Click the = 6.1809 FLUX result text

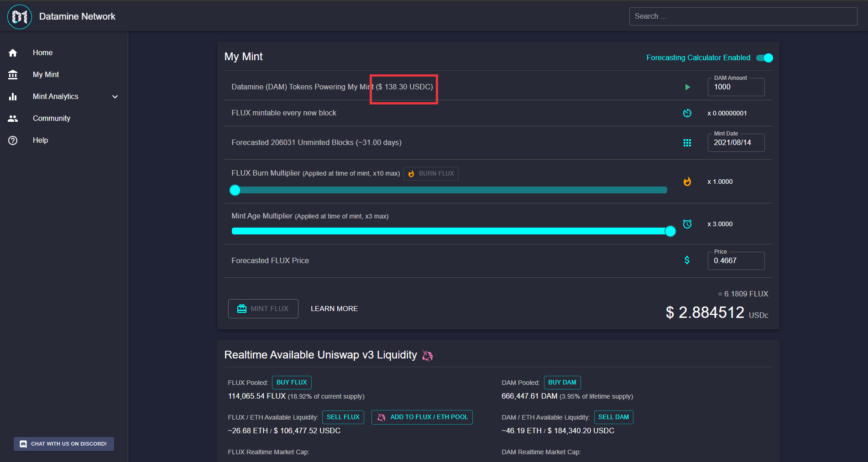click(x=743, y=294)
